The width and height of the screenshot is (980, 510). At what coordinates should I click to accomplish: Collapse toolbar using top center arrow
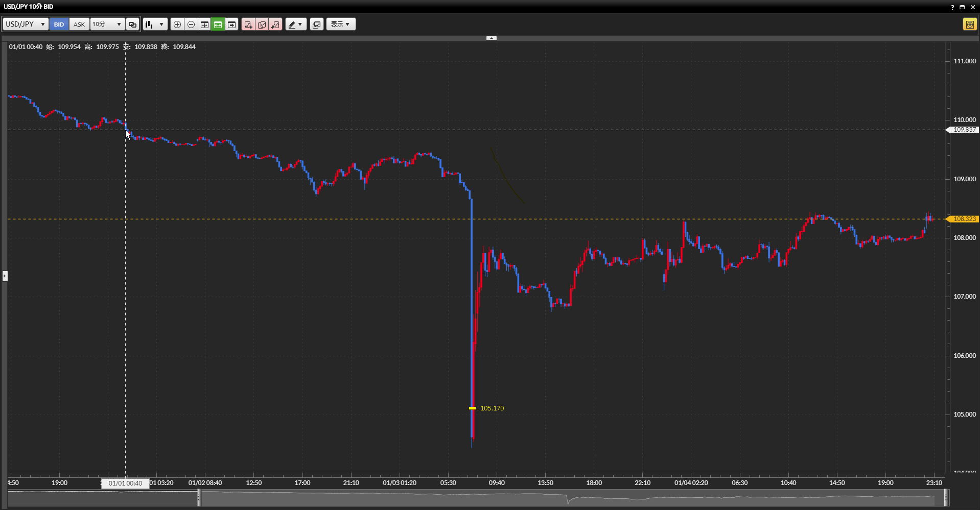(491, 38)
